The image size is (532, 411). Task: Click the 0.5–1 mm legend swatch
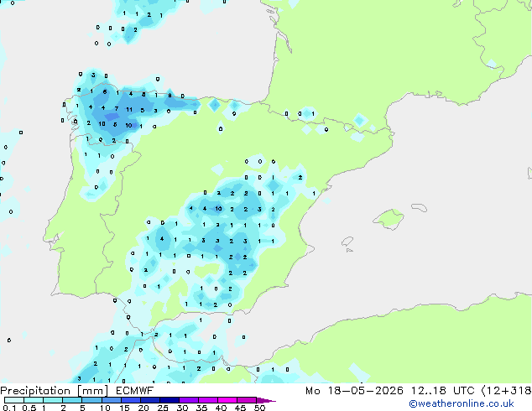click(x=34, y=400)
